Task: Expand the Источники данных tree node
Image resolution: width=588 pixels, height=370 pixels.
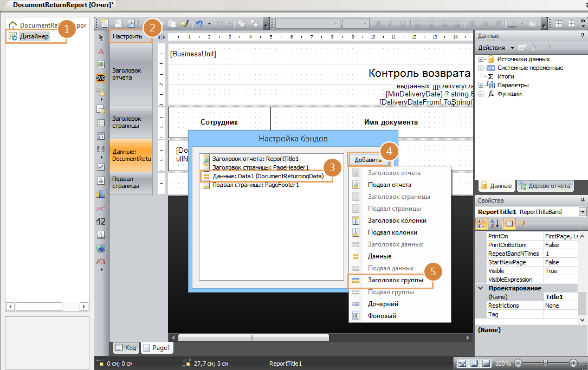Action: [x=481, y=59]
